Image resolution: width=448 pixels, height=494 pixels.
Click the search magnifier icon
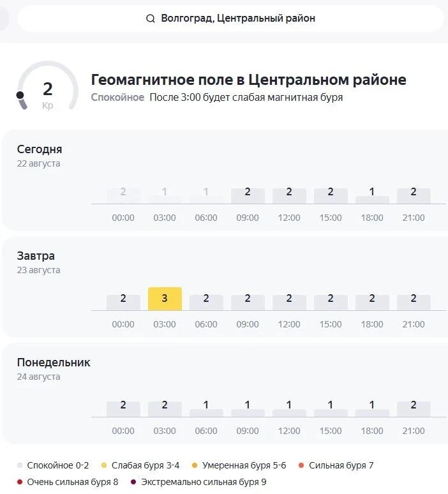click(x=151, y=19)
